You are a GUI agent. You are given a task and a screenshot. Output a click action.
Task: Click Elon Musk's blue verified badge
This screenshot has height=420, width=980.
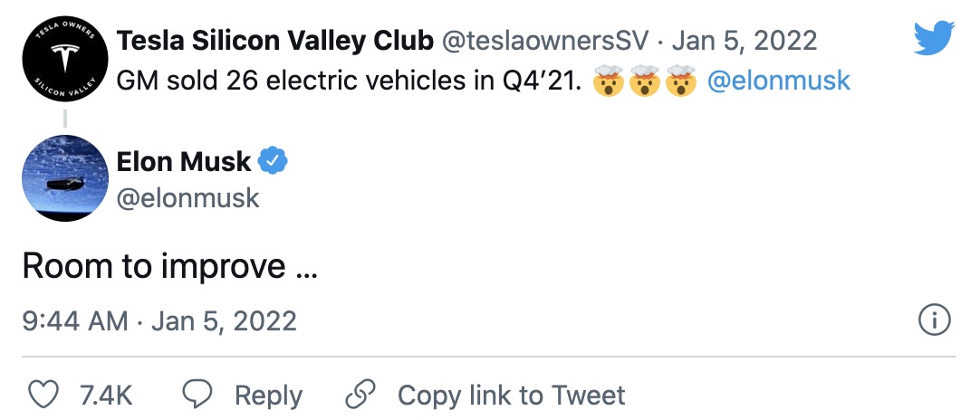point(273,162)
